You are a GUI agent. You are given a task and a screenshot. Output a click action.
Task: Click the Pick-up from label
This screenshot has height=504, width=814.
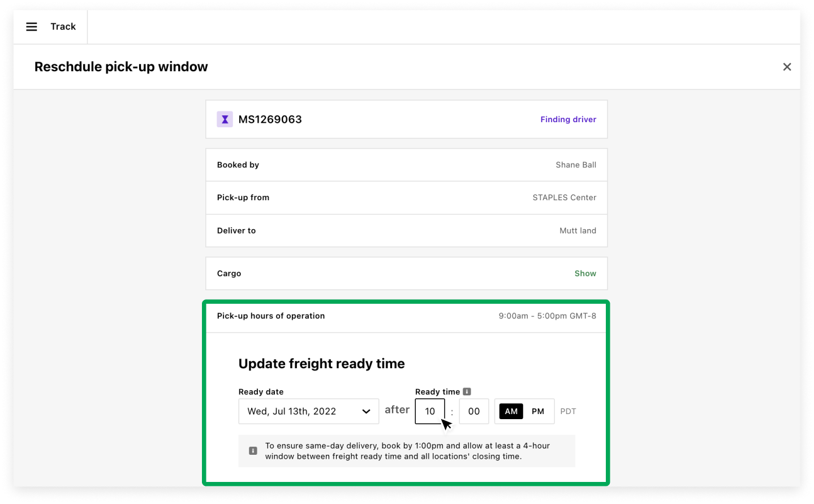click(243, 197)
